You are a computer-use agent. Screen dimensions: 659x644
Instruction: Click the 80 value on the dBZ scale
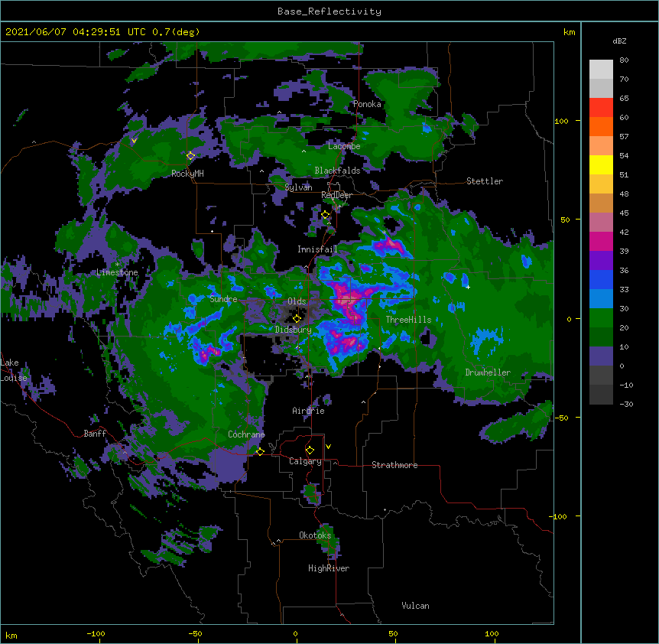point(624,60)
